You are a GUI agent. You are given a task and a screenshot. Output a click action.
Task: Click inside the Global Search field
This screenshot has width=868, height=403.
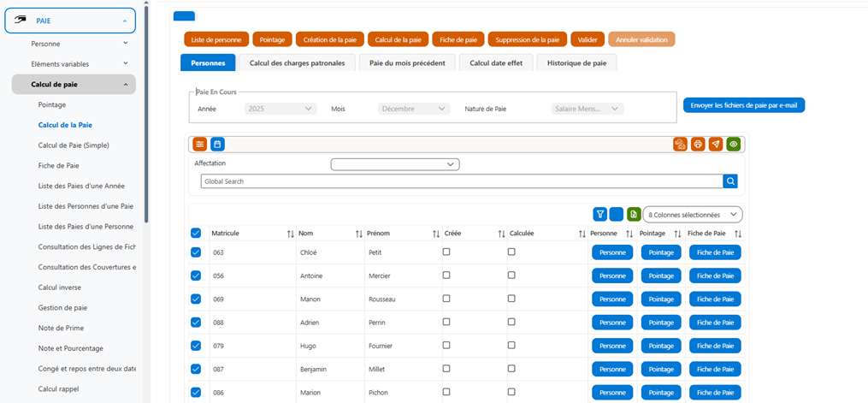click(463, 181)
